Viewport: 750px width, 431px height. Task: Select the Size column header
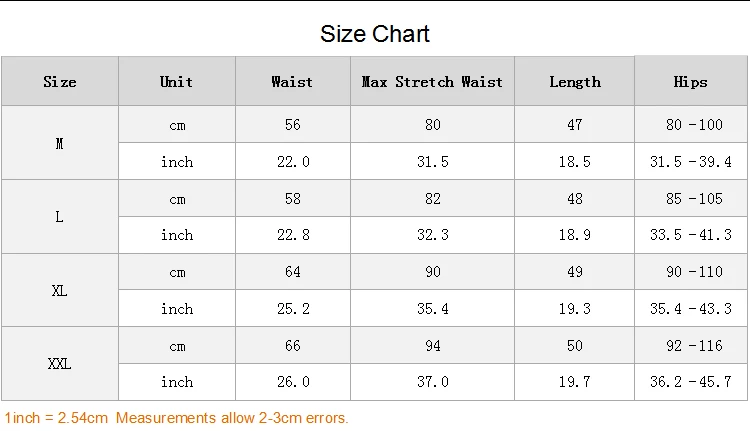point(60,82)
